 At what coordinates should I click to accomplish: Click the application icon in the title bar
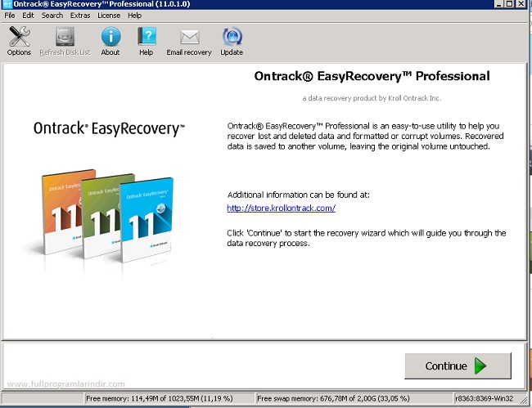[7, 5]
